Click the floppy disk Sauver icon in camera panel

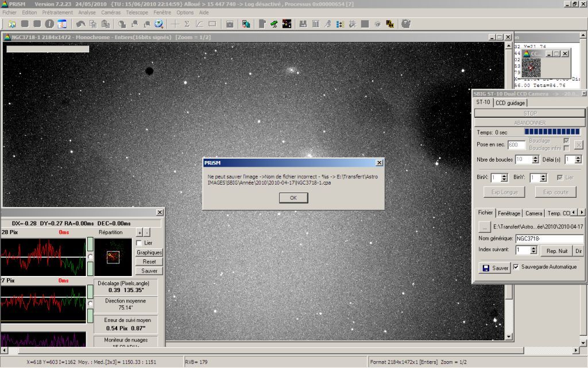point(486,268)
